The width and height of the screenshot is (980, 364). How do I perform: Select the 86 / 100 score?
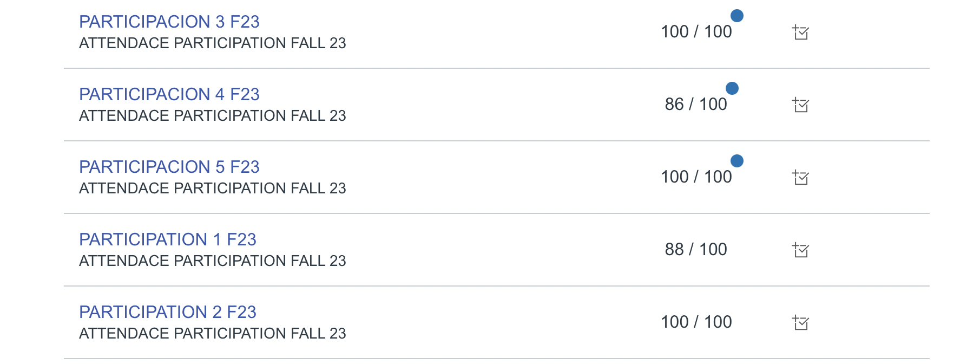click(696, 105)
